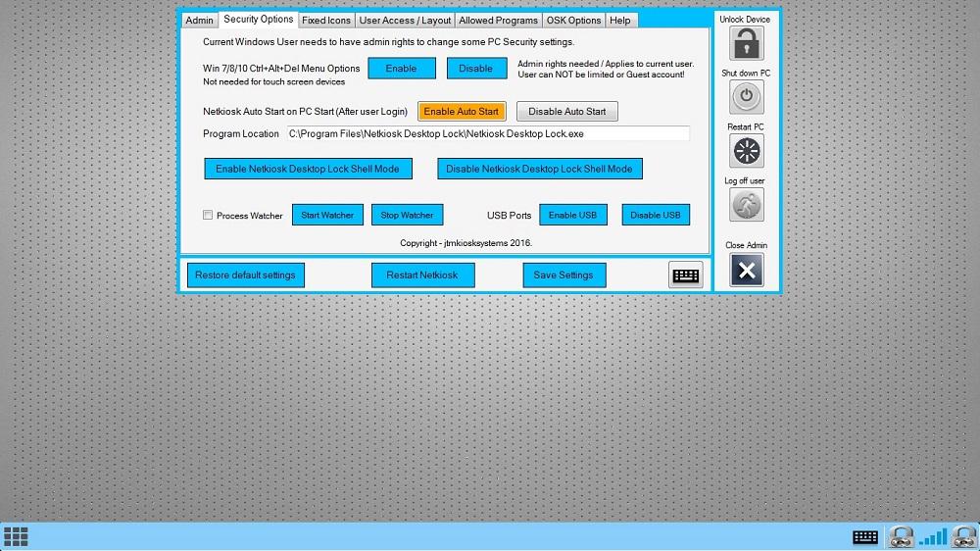Enable Netkiosk Desktop Lock Shell Mode

click(308, 169)
